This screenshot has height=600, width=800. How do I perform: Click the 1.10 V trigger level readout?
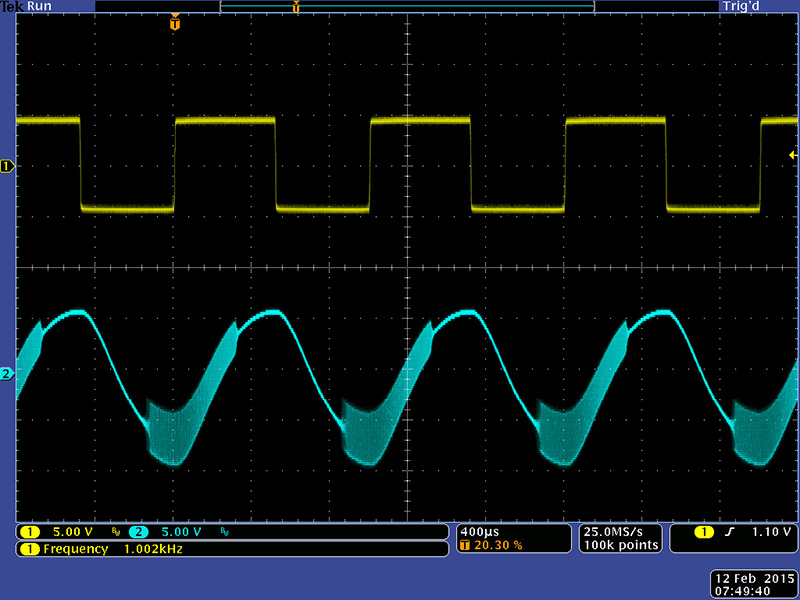(x=772, y=532)
